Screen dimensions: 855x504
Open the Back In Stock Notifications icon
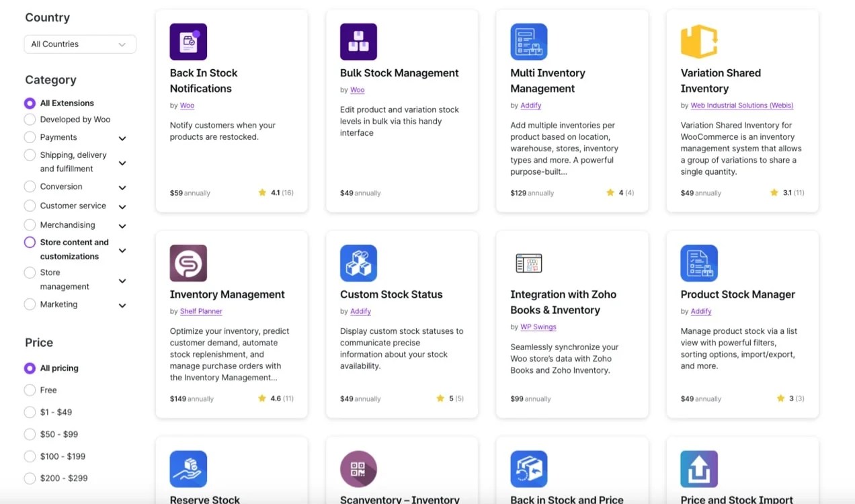coord(188,42)
